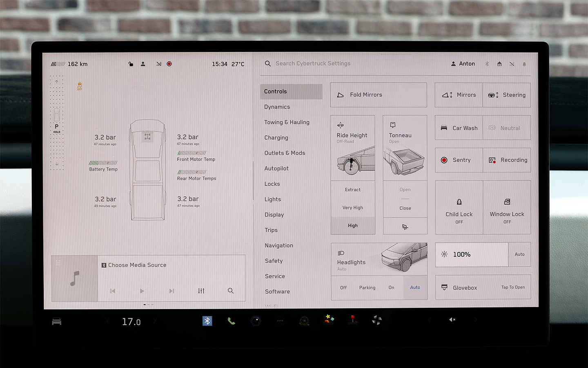Image resolution: width=588 pixels, height=368 pixels.
Task: Set ride height to Extract
Action: [353, 190]
